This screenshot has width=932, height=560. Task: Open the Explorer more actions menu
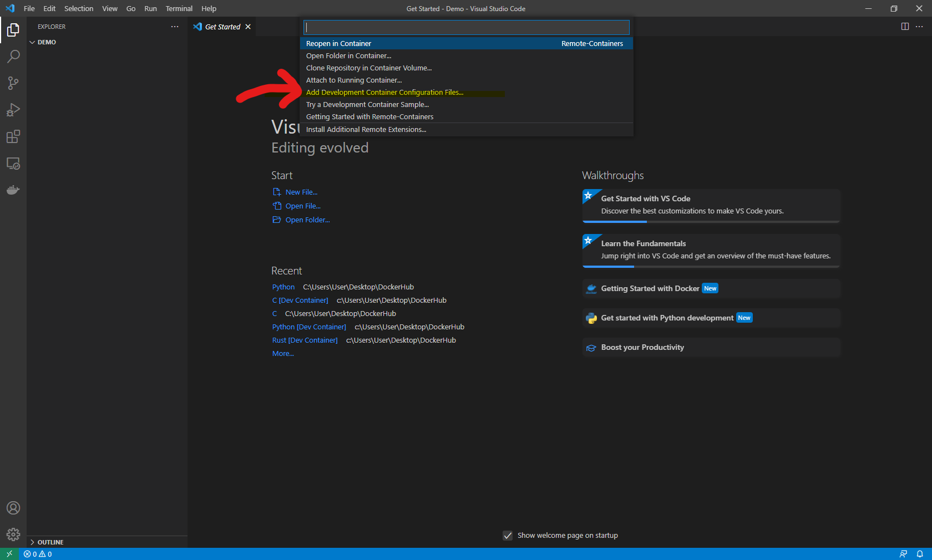tap(174, 26)
